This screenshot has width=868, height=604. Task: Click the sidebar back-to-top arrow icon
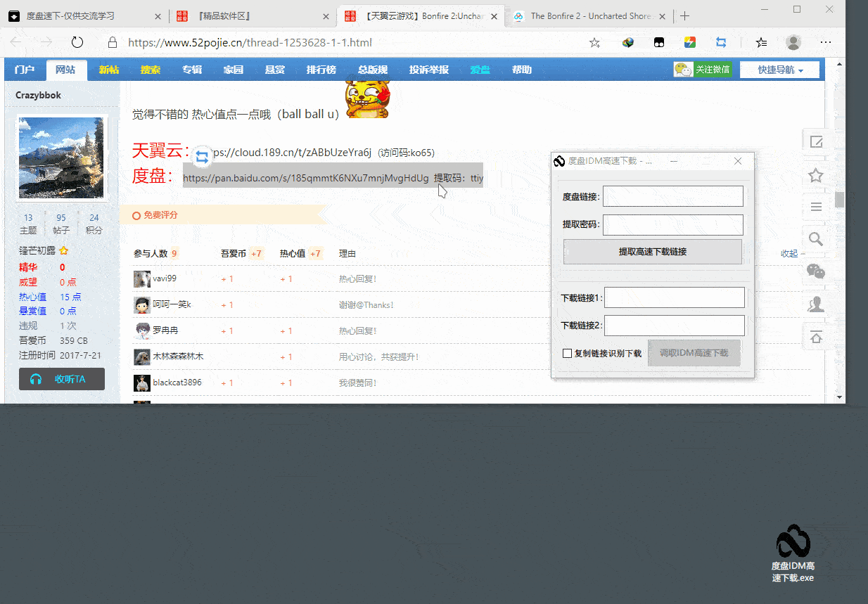pyautogui.click(x=816, y=337)
